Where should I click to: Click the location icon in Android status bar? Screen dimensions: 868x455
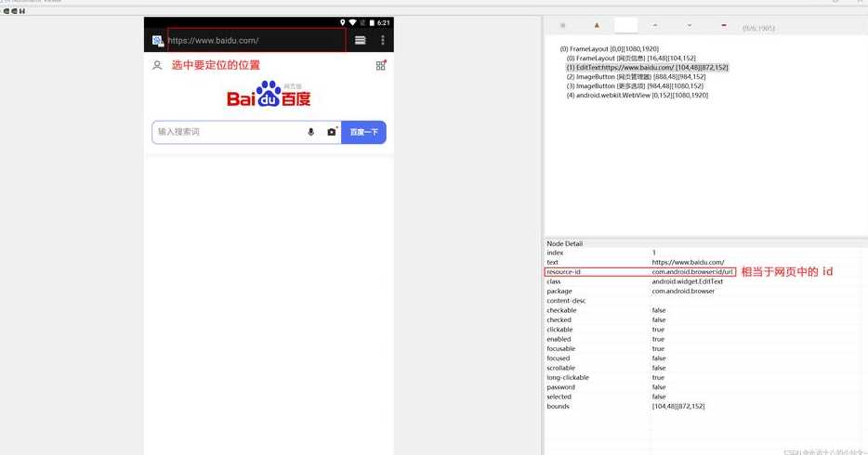click(343, 22)
